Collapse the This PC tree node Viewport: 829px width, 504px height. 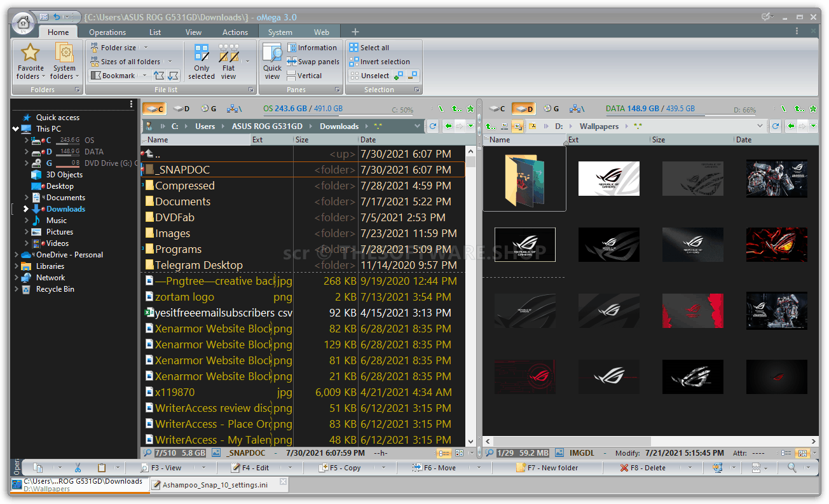16,129
